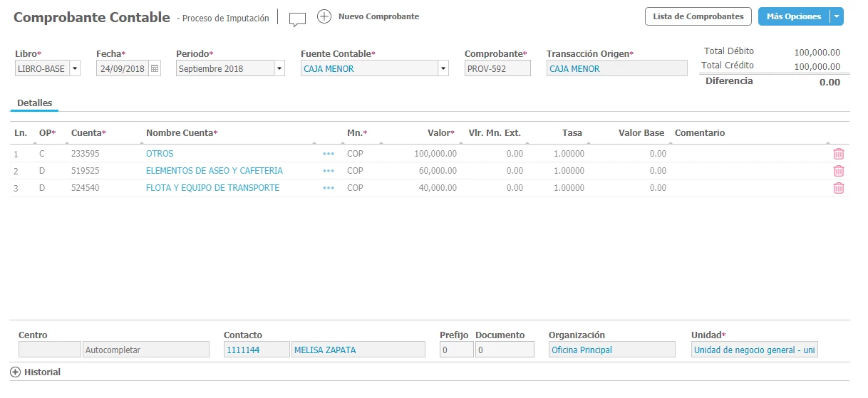The image size is (868, 398).
Task: Switch to the Detalles tab
Action: [34, 103]
